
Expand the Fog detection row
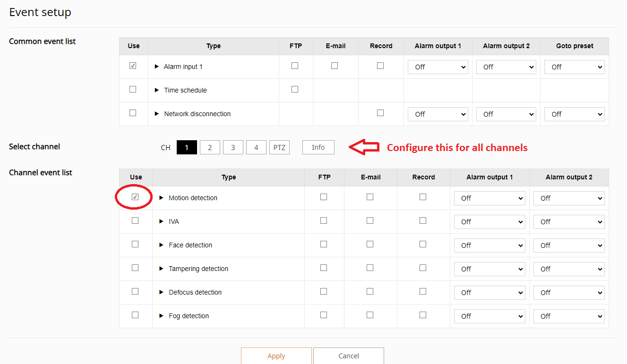click(x=161, y=316)
